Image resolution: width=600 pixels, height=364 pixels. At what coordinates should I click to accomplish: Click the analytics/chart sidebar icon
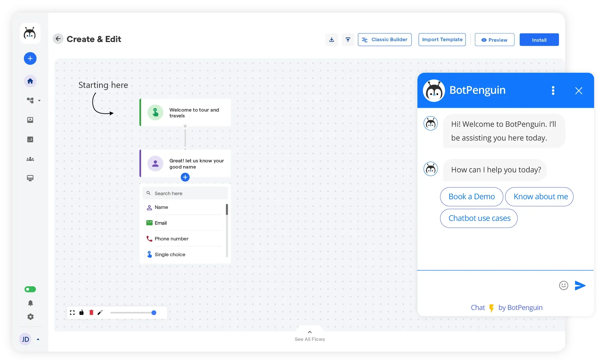pyautogui.click(x=30, y=139)
